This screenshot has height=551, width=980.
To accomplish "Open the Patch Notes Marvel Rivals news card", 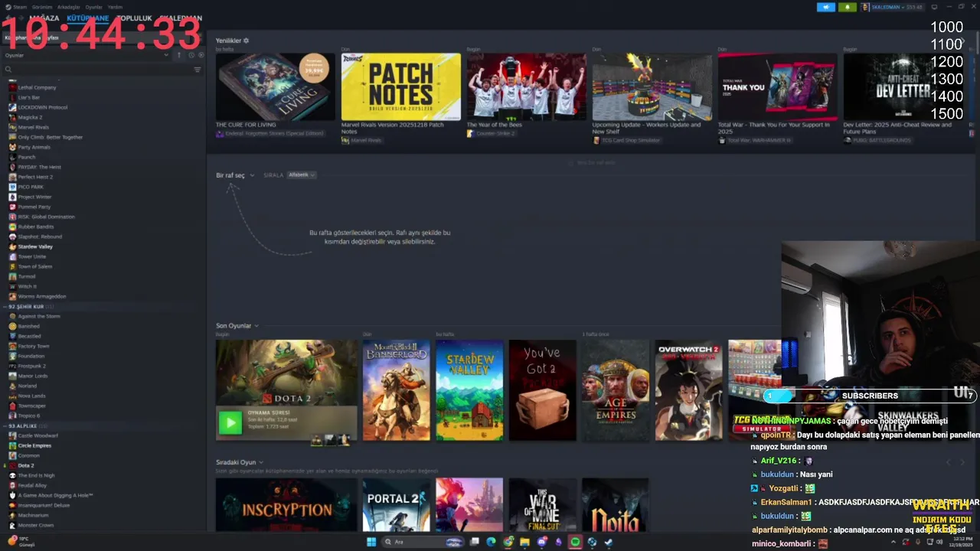I will point(400,86).
